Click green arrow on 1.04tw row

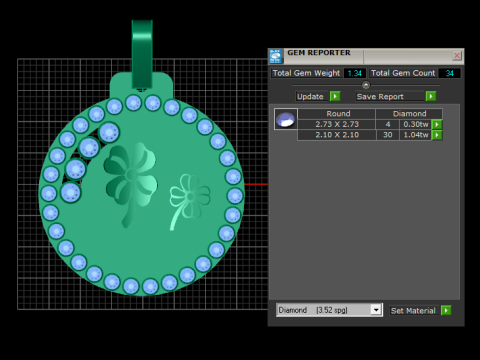click(437, 135)
